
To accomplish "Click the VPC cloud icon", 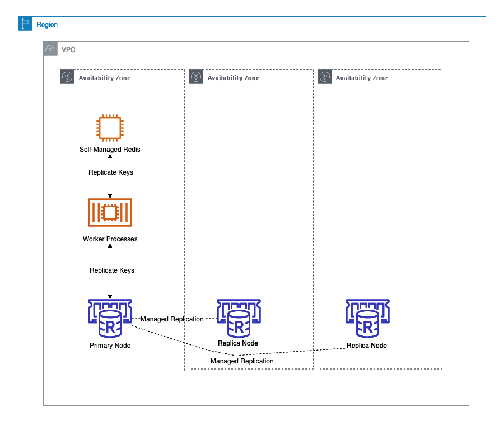I will (50, 49).
